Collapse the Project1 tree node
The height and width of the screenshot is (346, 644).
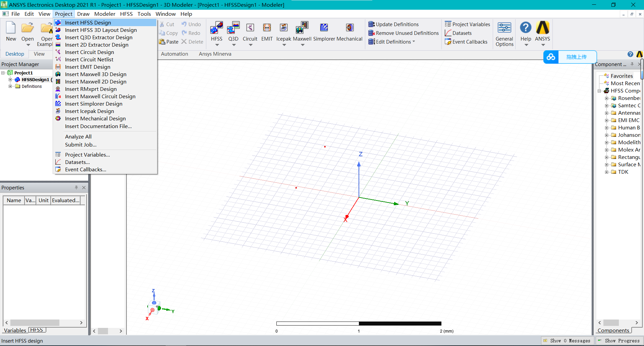click(x=3, y=73)
